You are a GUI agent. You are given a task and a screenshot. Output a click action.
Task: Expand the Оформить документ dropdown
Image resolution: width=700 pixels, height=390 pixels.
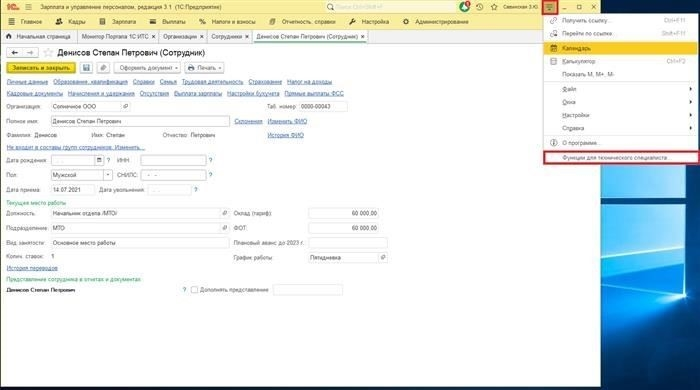coord(147,68)
